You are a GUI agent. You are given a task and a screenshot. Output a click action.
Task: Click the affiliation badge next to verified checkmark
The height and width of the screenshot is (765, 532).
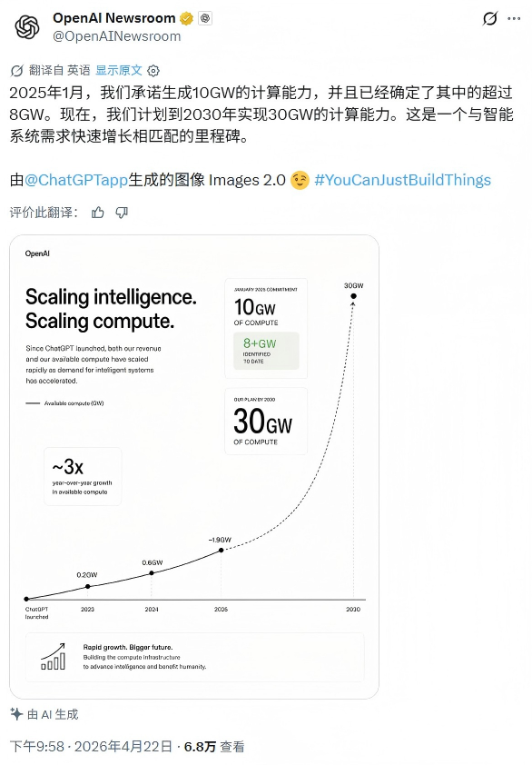205,18
